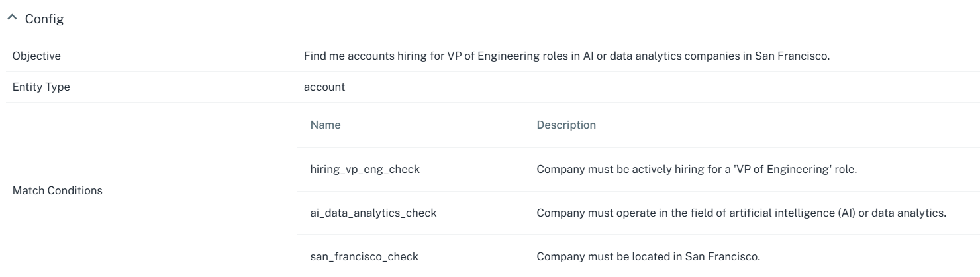Click the 'account' entity type value
Viewport: 980px width, 277px height.
point(324,87)
